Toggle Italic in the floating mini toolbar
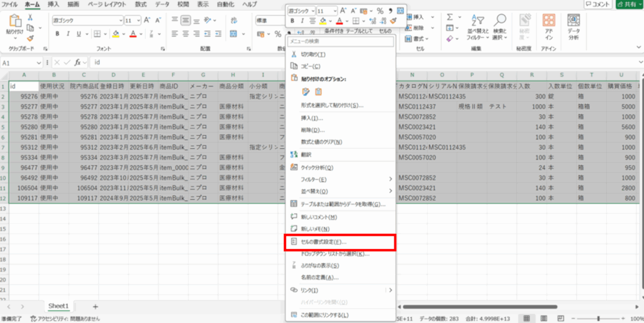 pos(303,21)
